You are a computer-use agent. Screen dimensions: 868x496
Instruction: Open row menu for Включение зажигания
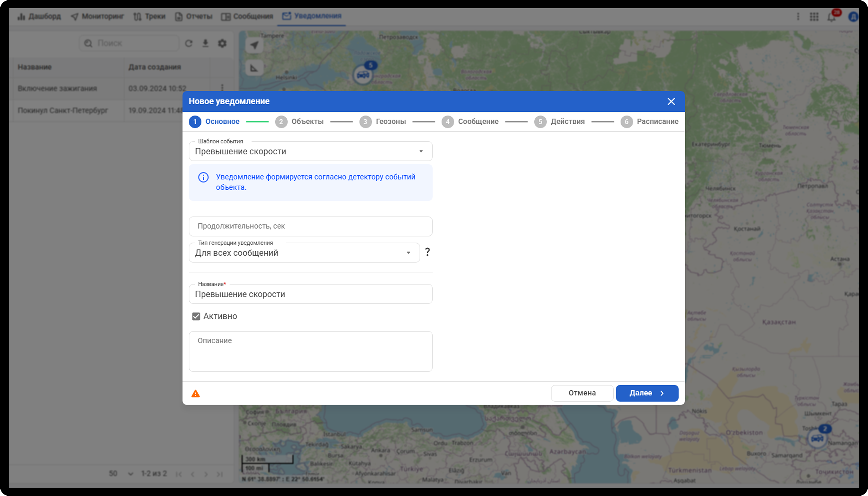pyautogui.click(x=222, y=88)
